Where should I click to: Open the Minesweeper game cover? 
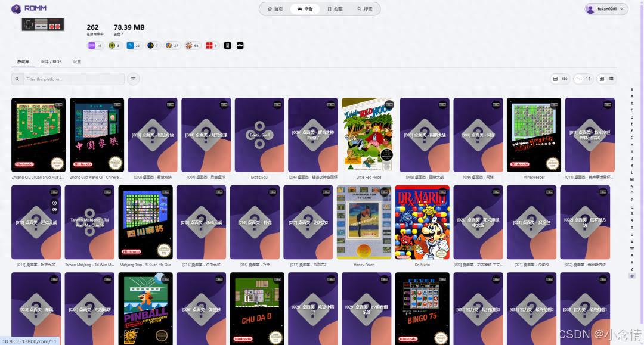534,135
